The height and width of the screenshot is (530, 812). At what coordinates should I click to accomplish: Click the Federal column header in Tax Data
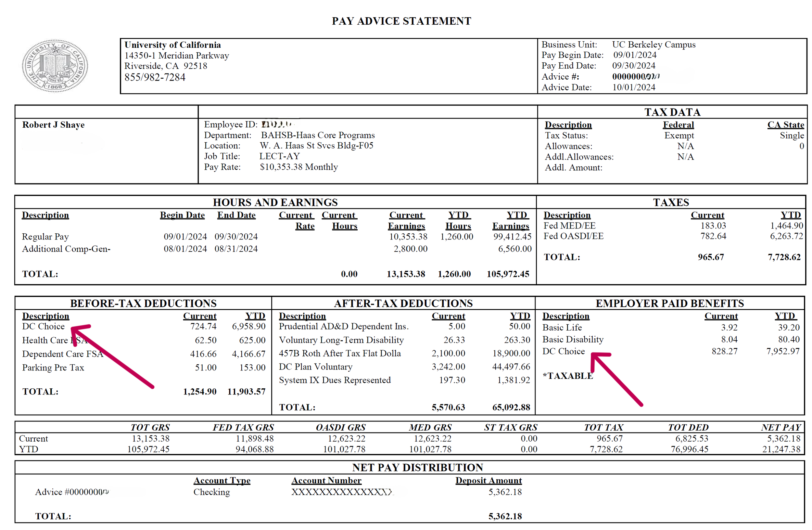tap(678, 125)
